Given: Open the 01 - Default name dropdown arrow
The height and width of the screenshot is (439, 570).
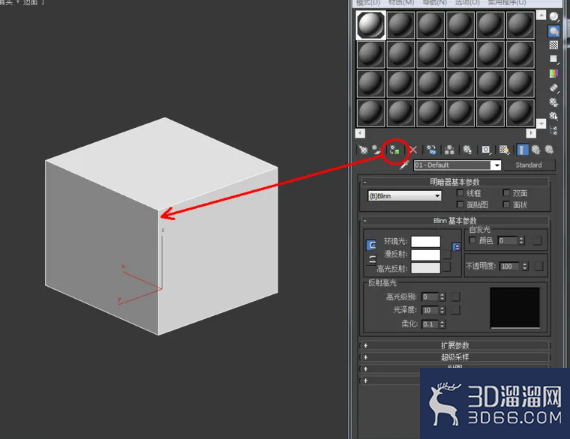Looking at the screenshot, I should pyautogui.click(x=496, y=165).
